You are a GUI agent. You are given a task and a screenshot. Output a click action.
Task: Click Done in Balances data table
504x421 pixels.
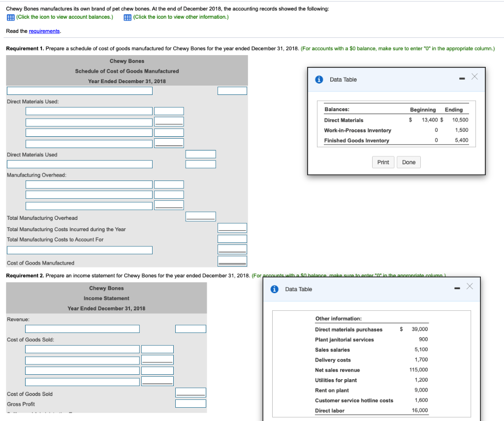point(409,162)
